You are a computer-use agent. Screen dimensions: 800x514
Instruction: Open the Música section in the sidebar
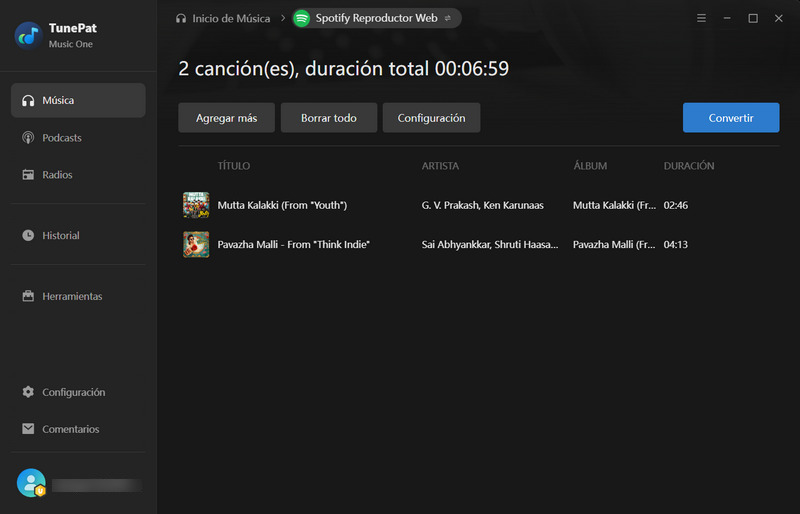coord(78,101)
